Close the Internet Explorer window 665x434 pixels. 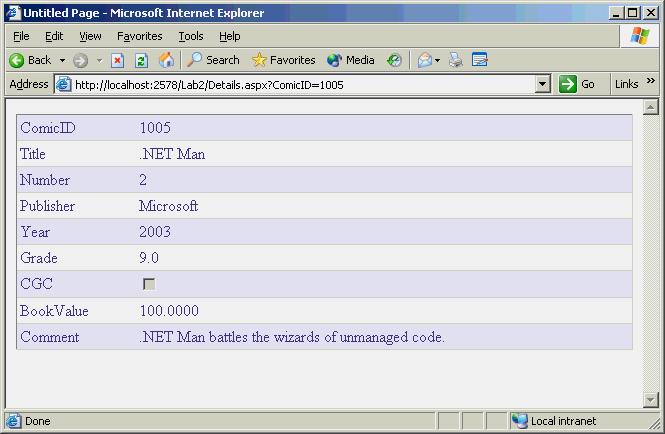pos(651,13)
